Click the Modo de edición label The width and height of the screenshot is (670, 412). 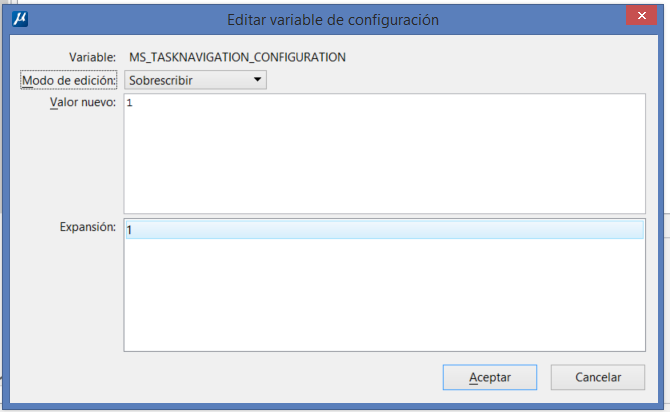tap(69, 80)
